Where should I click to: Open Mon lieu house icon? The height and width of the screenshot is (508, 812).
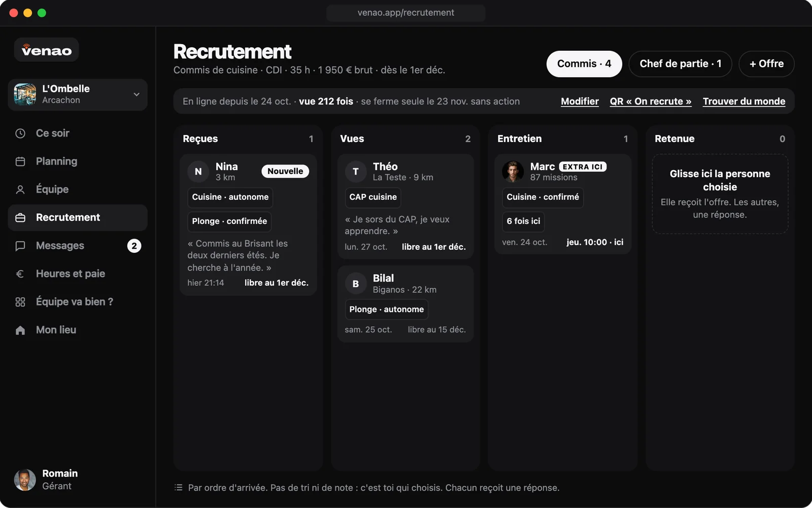click(20, 330)
